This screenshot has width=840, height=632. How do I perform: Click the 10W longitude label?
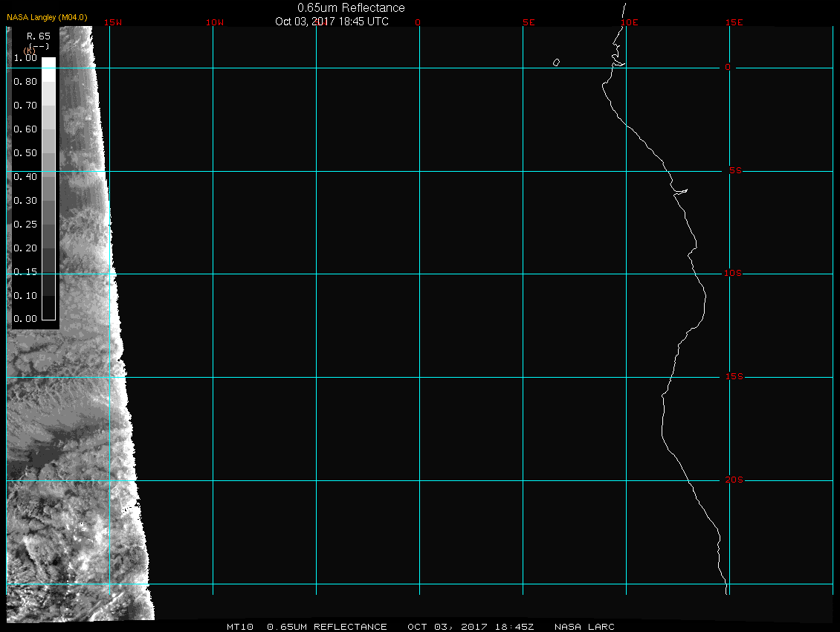214,22
